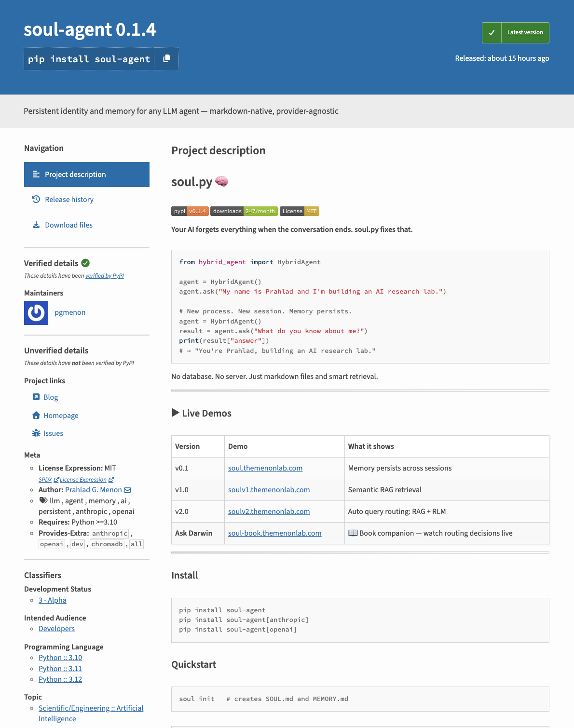Open the Python :: 3.12 classifier

(60, 679)
